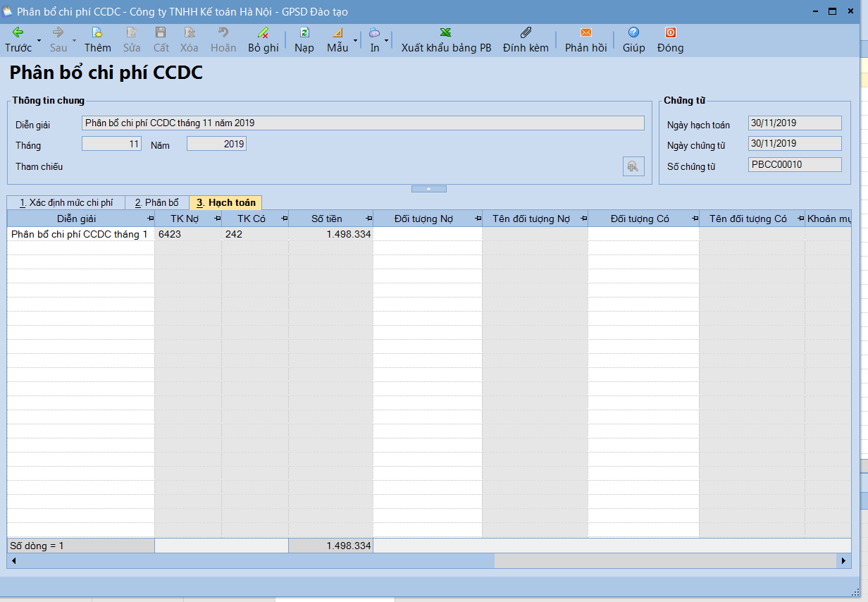Click the grid scrollbar left arrow
The height and width of the screenshot is (602, 868).
(x=13, y=561)
